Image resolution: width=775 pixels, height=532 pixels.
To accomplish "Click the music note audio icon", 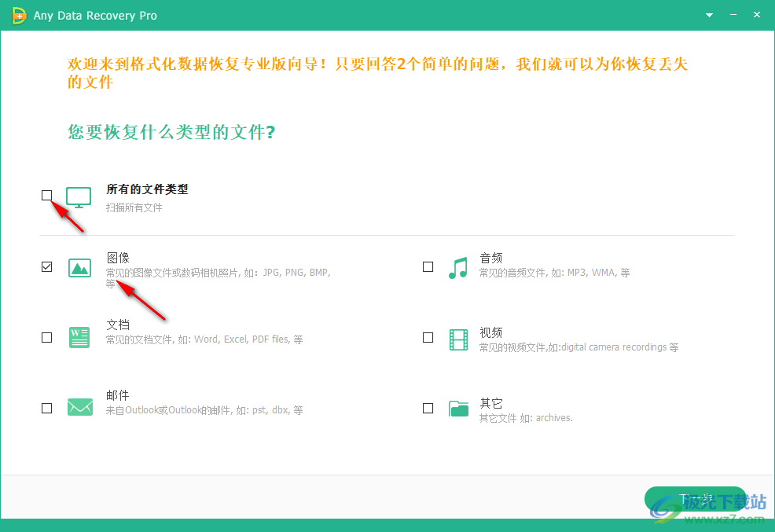I will click(458, 268).
